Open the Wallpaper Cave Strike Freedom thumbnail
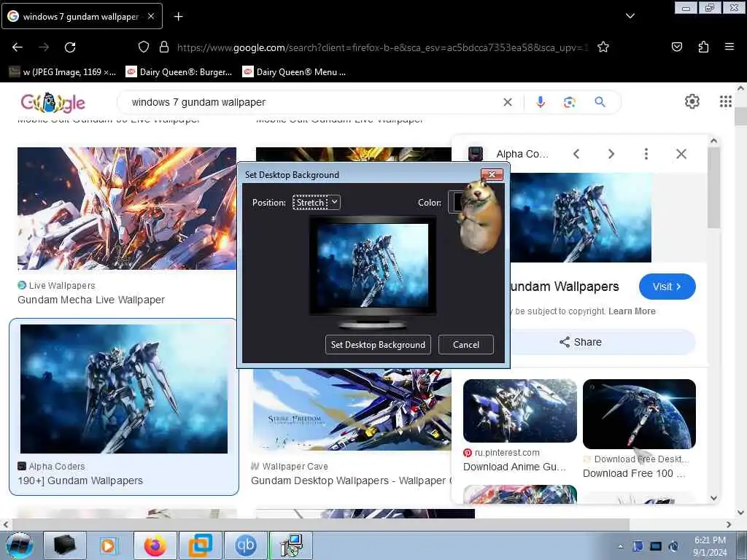 [352, 410]
